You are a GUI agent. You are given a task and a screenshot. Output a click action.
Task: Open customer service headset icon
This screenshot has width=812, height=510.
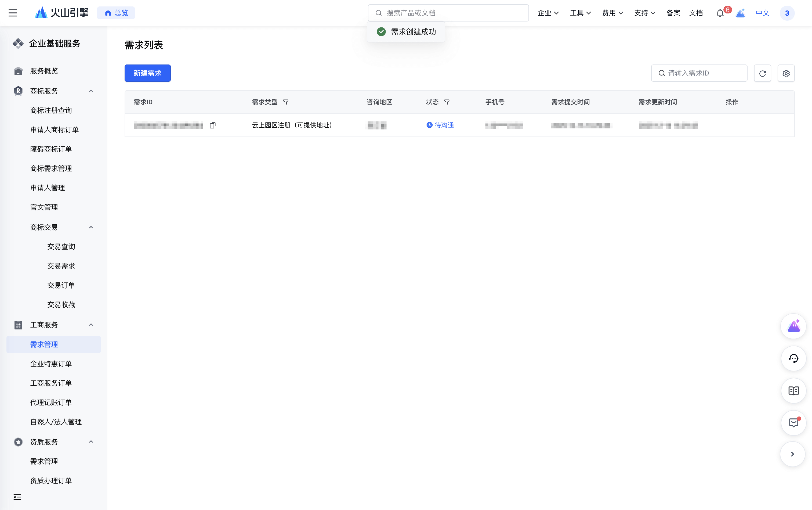click(x=793, y=358)
